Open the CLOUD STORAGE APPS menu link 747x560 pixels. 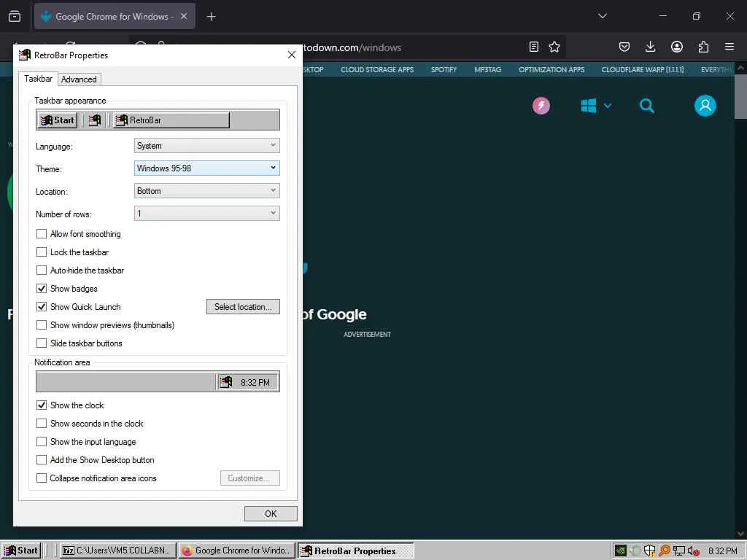pos(377,69)
